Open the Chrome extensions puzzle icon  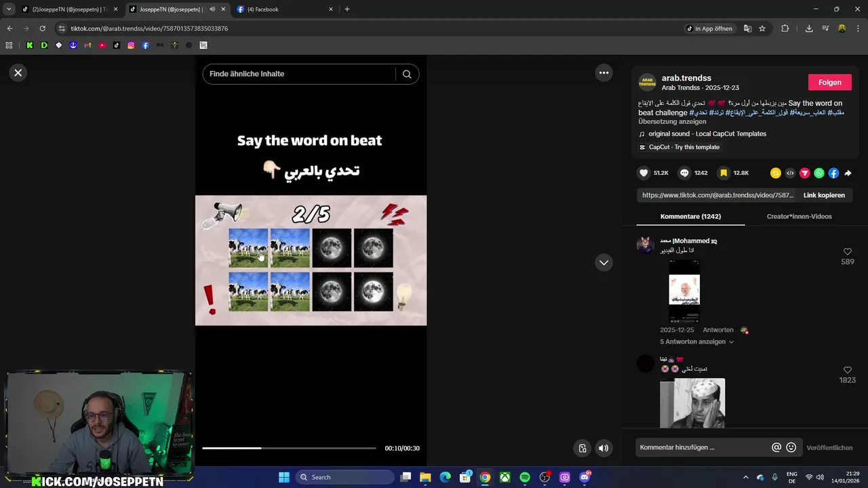click(x=785, y=28)
